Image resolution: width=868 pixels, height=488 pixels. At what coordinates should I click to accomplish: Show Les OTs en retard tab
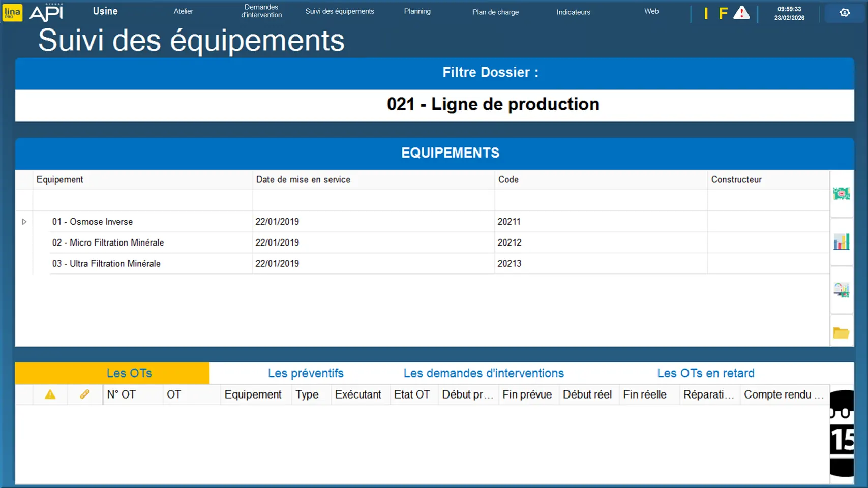(x=705, y=373)
